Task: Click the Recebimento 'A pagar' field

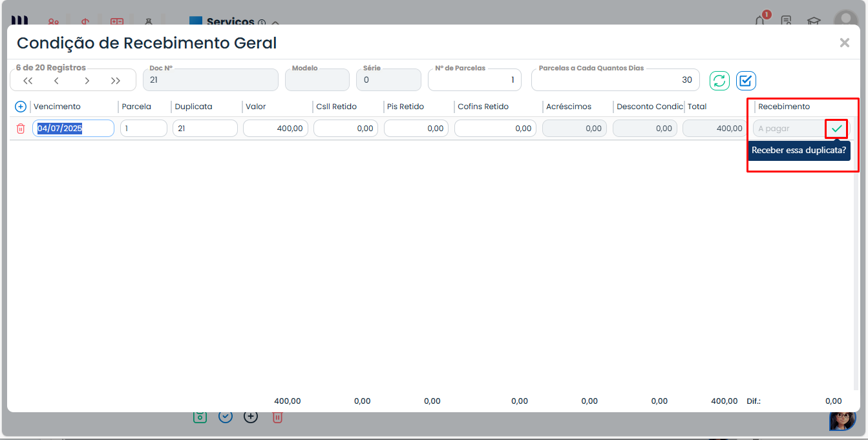Action: 789,129
